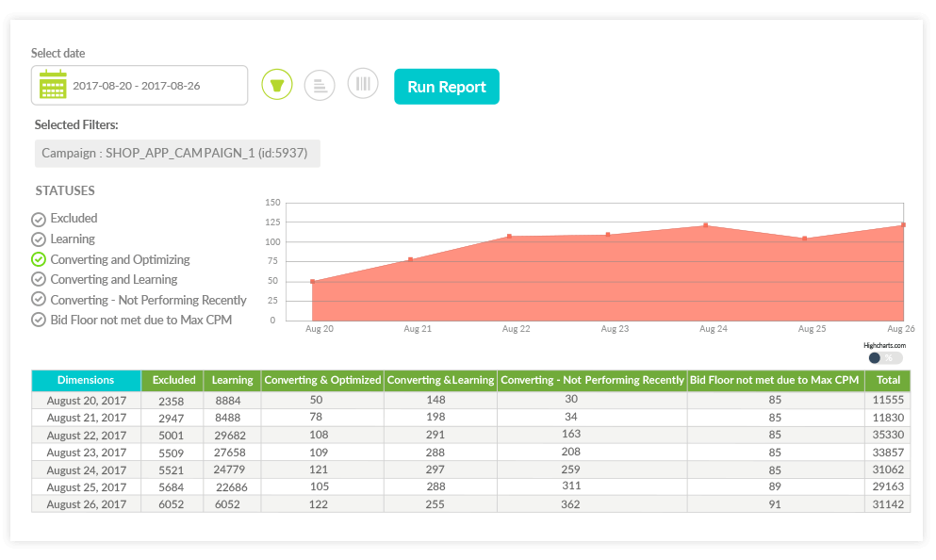The image size is (936, 560).
Task: Click the Learning value 22686
Action: (232, 487)
